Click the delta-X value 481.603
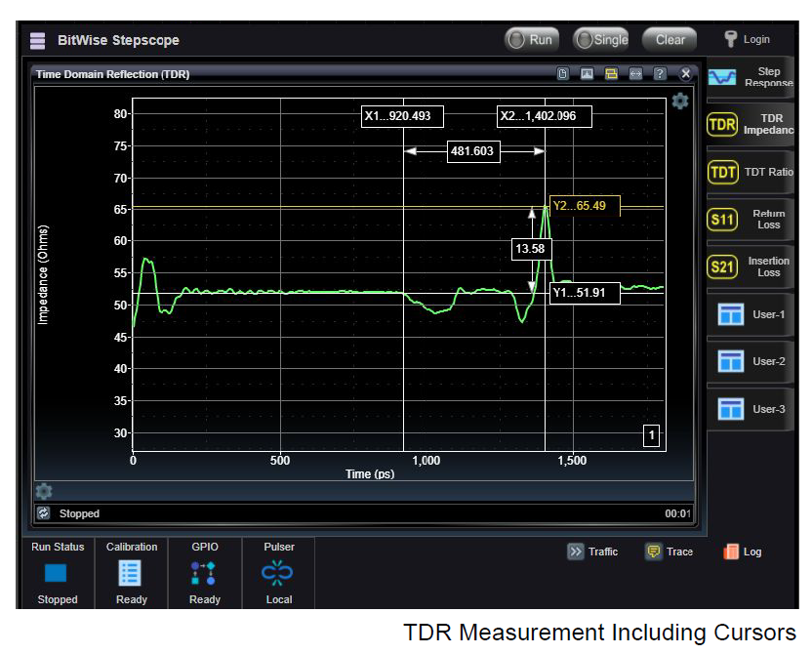 pos(473,151)
